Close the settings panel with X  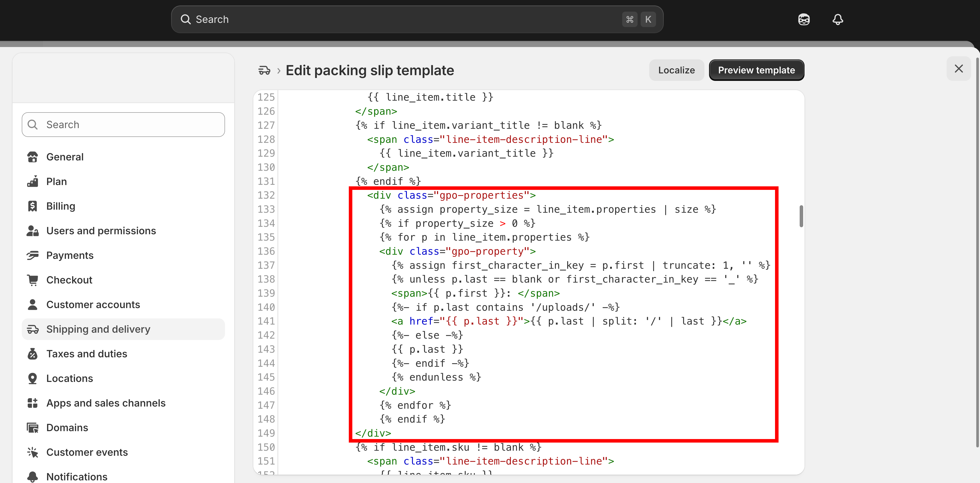[959, 69]
